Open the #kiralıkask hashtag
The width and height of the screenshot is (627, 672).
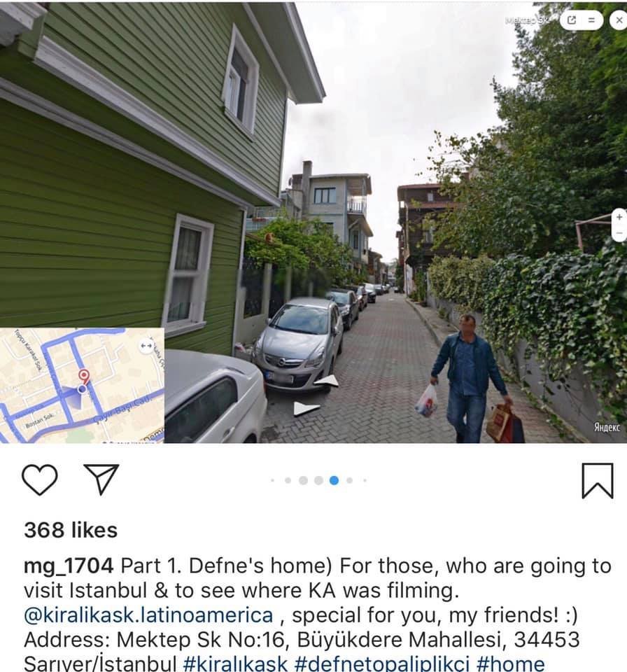click(235, 664)
